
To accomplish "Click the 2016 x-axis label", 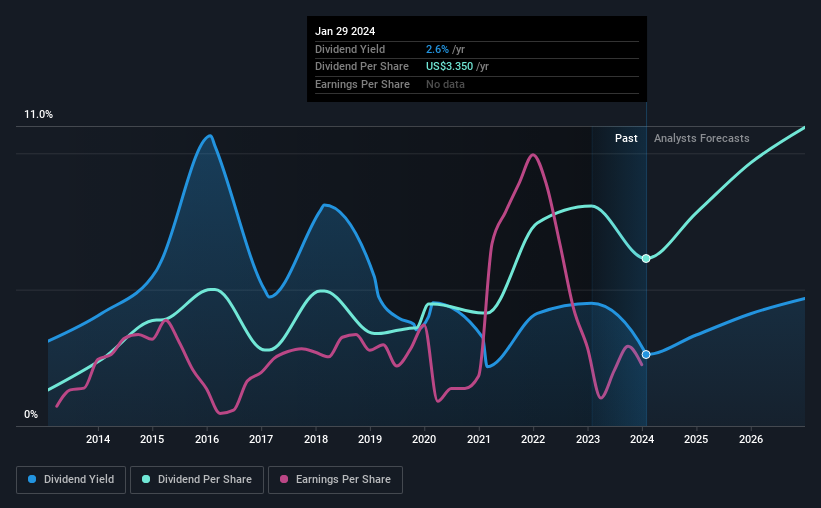I will (207, 439).
